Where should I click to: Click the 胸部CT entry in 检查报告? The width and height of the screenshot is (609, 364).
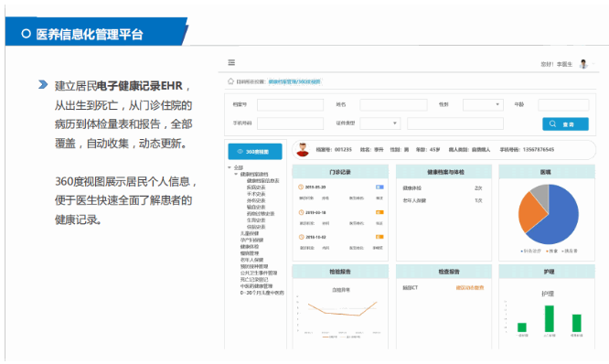411,288
